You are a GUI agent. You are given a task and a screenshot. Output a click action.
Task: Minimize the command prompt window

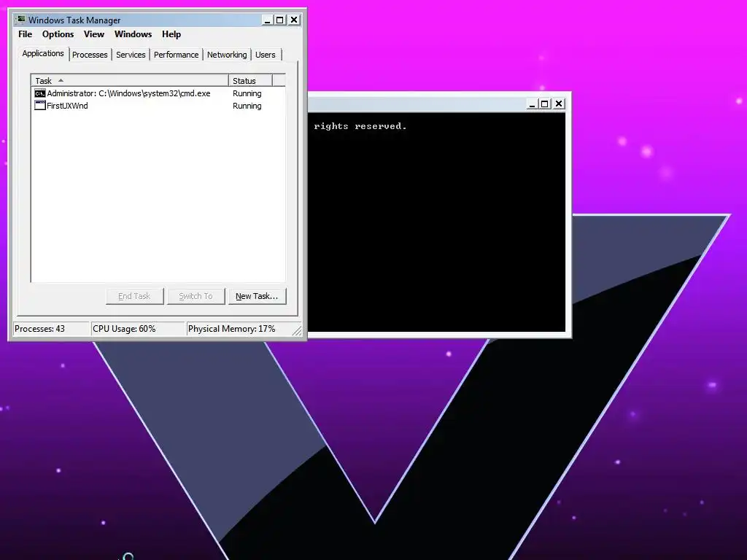click(x=532, y=104)
